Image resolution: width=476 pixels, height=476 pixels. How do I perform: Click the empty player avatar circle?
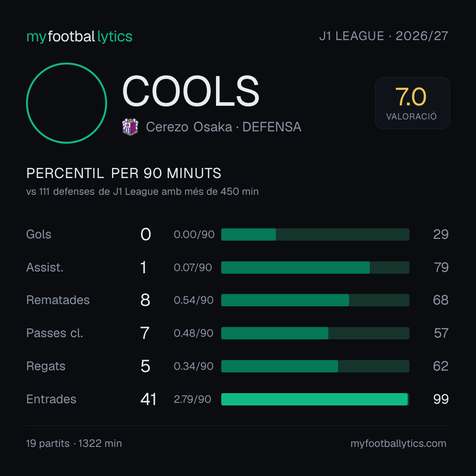pyautogui.click(x=67, y=103)
